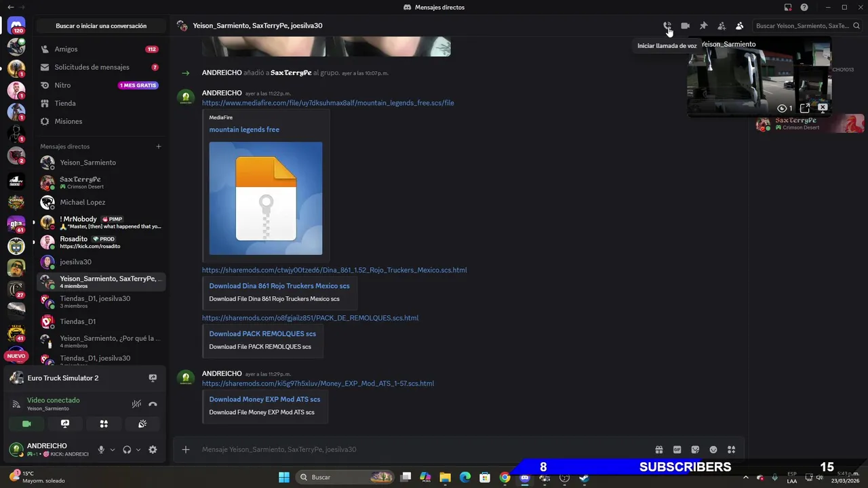This screenshot has width=868, height=488.
Task: Open the GIF picker
Action: tap(677, 449)
